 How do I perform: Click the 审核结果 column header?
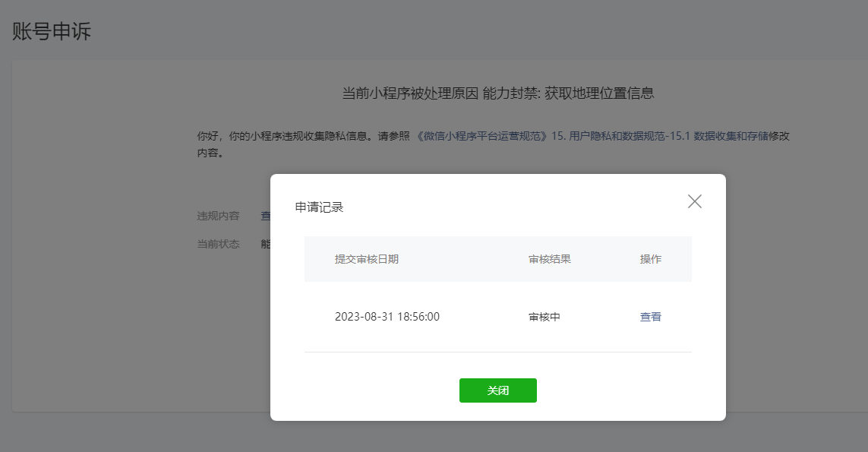(549, 259)
